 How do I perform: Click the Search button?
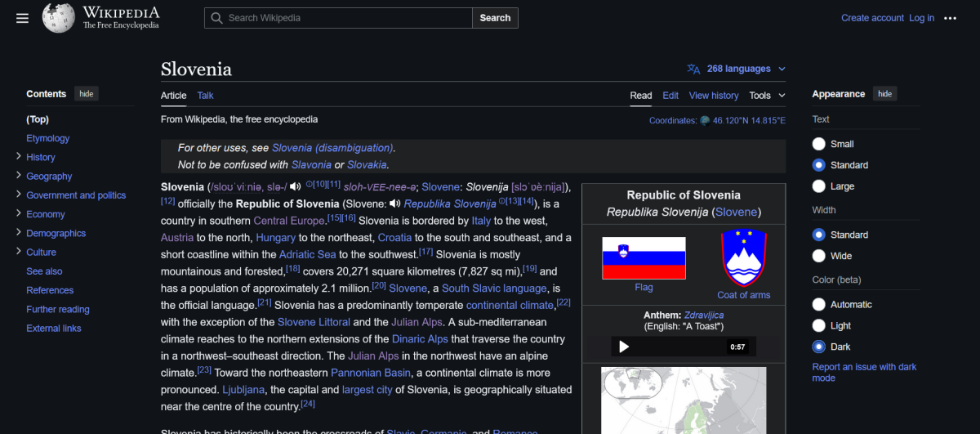[495, 18]
